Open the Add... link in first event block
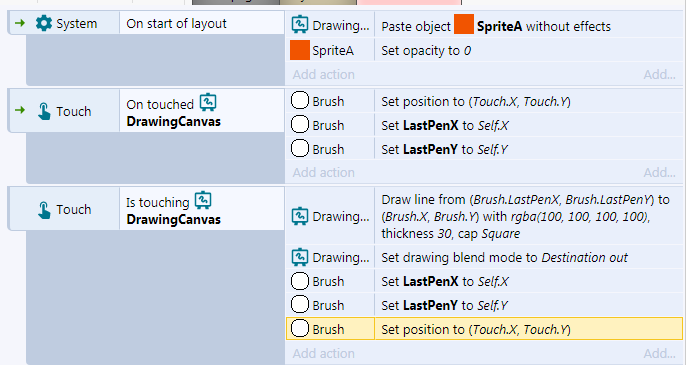The height and width of the screenshot is (365, 686). pyautogui.click(x=659, y=74)
